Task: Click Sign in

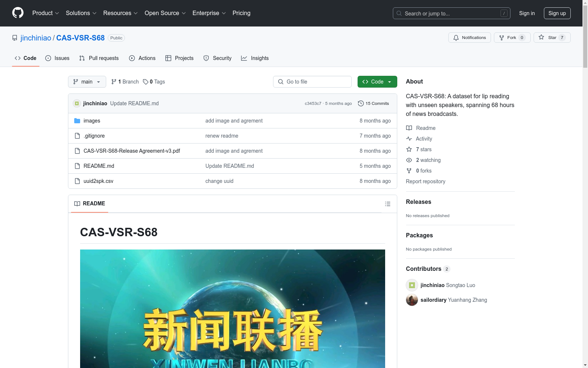Action: point(527,13)
